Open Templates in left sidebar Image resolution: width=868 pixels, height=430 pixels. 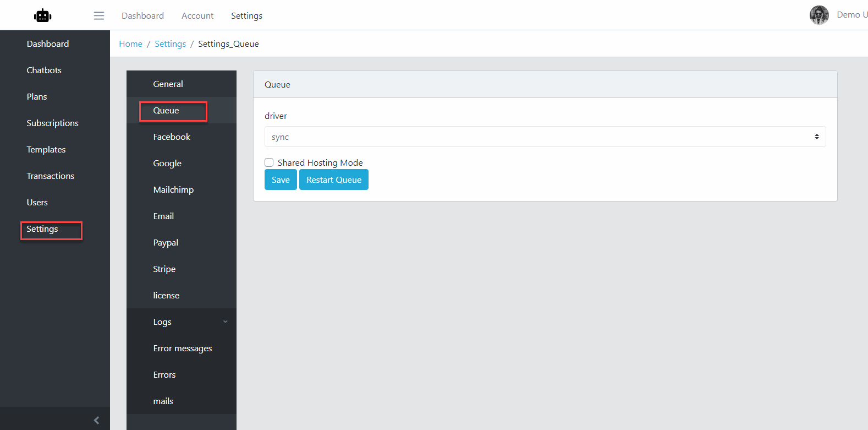click(46, 150)
